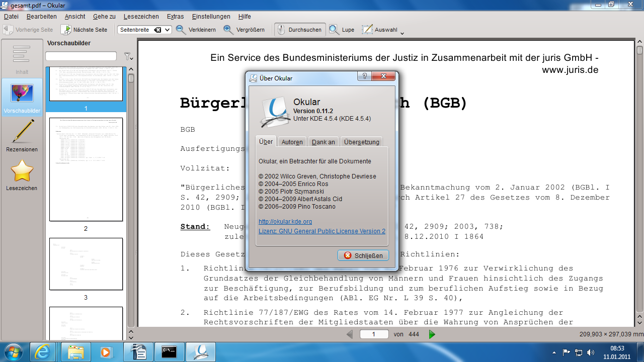Viewport: 644px width, 362px height.
Task: Open the Extras menu
Action: 175,16
